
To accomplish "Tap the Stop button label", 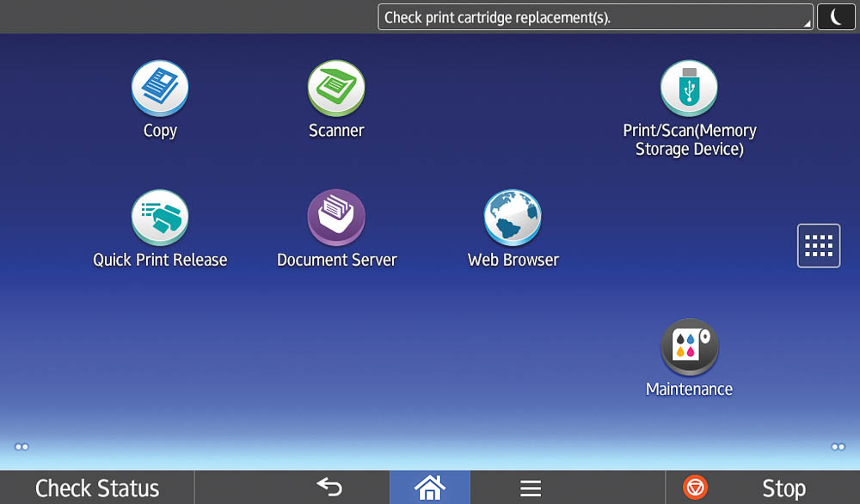I will [x=783, y=489].
